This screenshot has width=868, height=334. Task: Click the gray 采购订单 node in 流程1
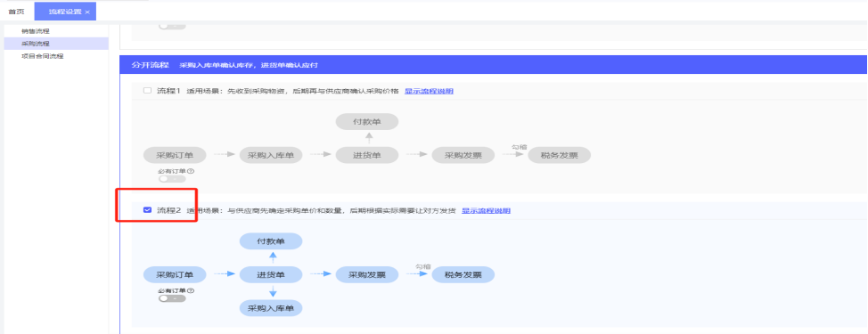click(175, 155)
